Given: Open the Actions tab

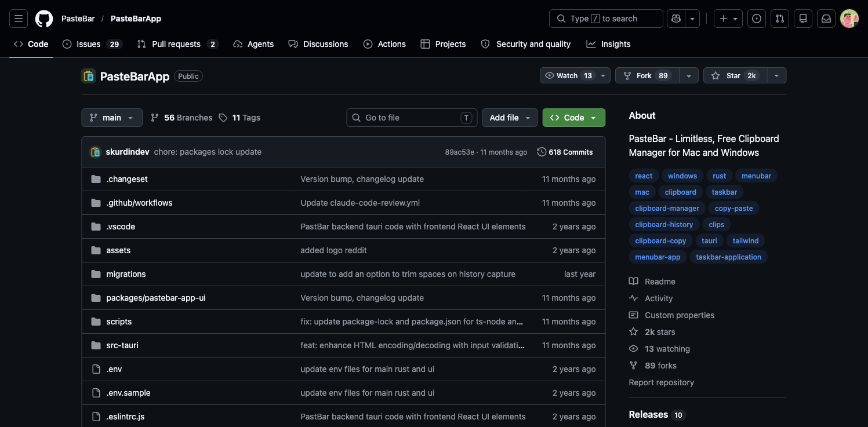Looking at the screenshot, I should pyautogui.click(x=384, y=44).
